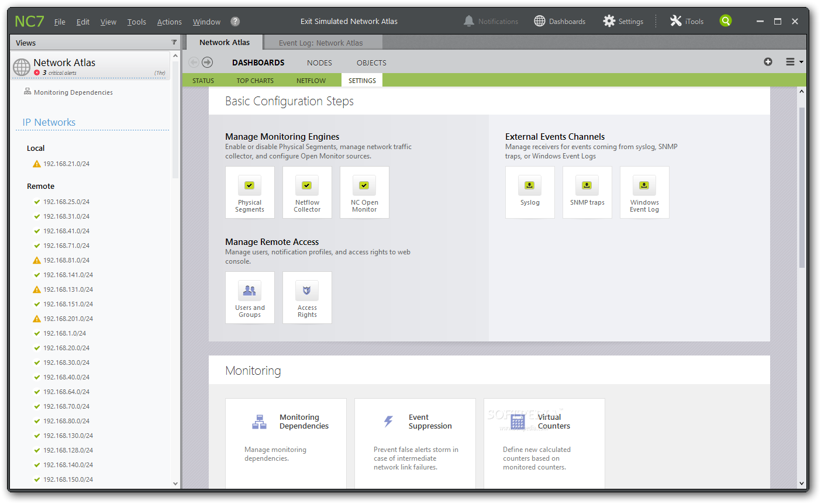Screen dimensions: 821x504
Task: Open the SNMP traps tile
Action: pos(587,192)
